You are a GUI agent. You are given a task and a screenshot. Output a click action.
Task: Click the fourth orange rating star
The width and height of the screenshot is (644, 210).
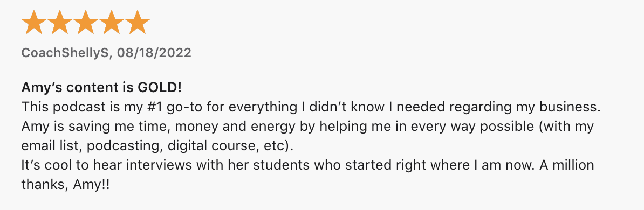coord(111,22)
